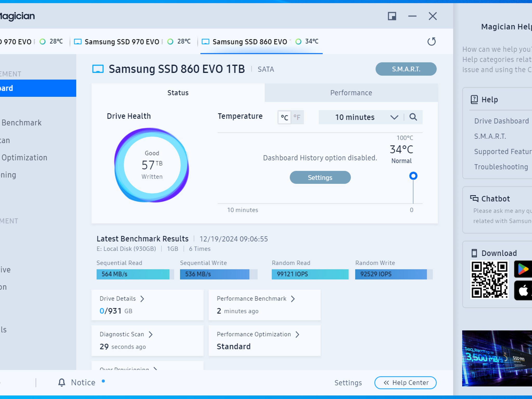Viewport: 532px width, 399px height.
Task: Click the Help question-mark icon in Magician Help
Action: 474,99
